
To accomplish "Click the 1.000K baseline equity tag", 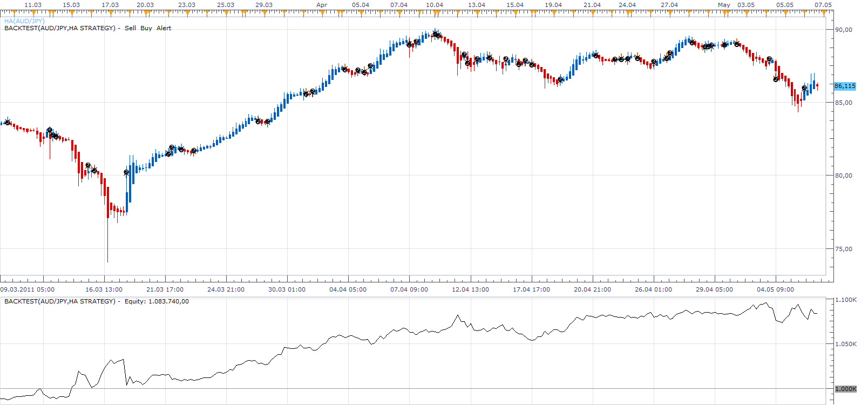I will [845, 389].
